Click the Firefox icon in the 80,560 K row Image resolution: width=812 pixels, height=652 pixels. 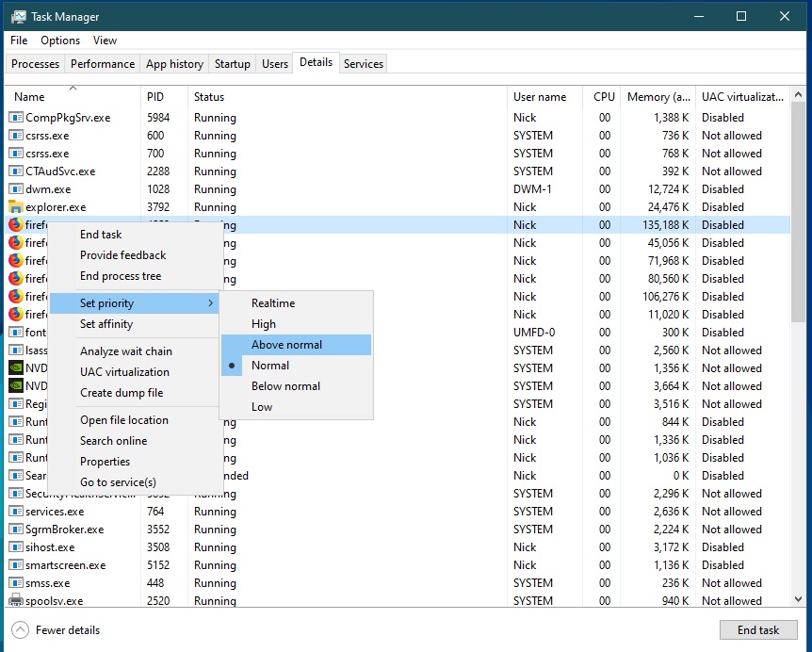coord(16,279)
